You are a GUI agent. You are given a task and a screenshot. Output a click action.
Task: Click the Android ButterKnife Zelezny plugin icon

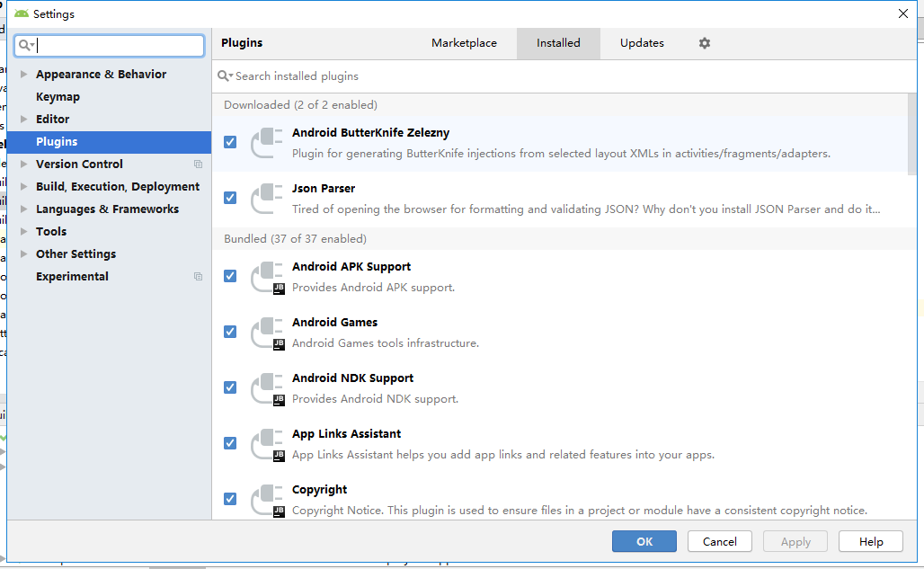tap(267, 143)
